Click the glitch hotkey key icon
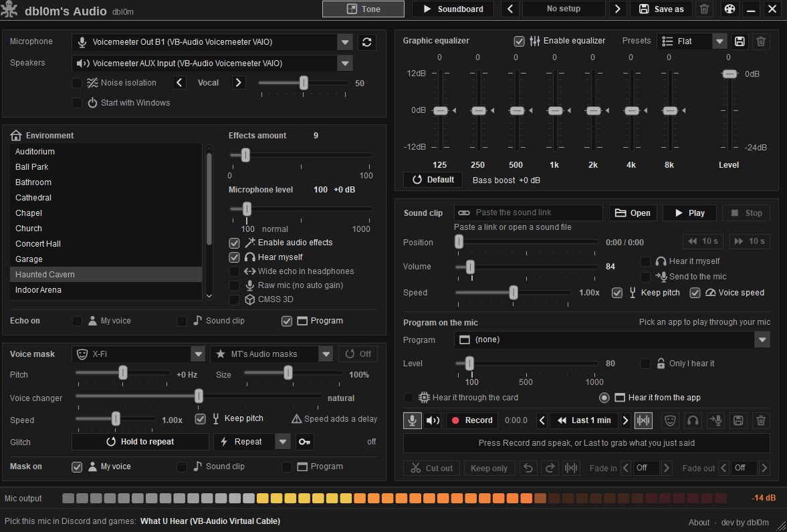 (305, 442)
